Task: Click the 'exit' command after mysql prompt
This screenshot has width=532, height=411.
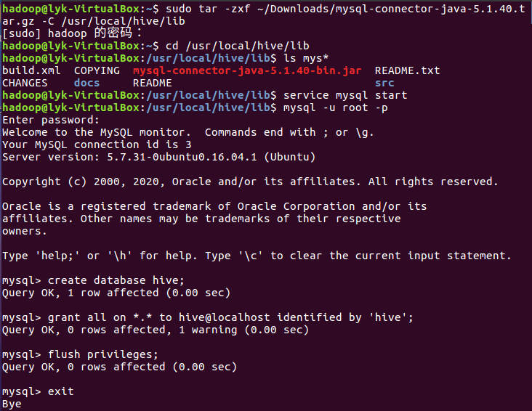Action: coord(61,391)
